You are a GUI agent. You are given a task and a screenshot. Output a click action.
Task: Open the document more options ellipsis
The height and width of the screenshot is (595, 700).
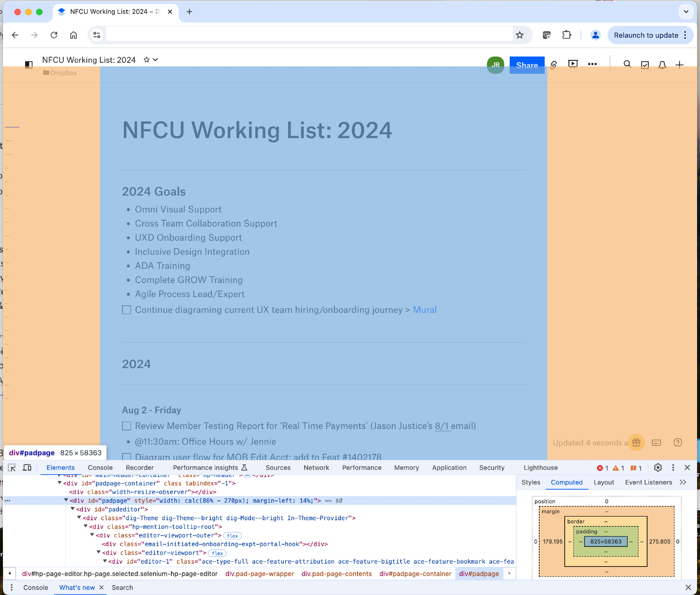(592, 64)
